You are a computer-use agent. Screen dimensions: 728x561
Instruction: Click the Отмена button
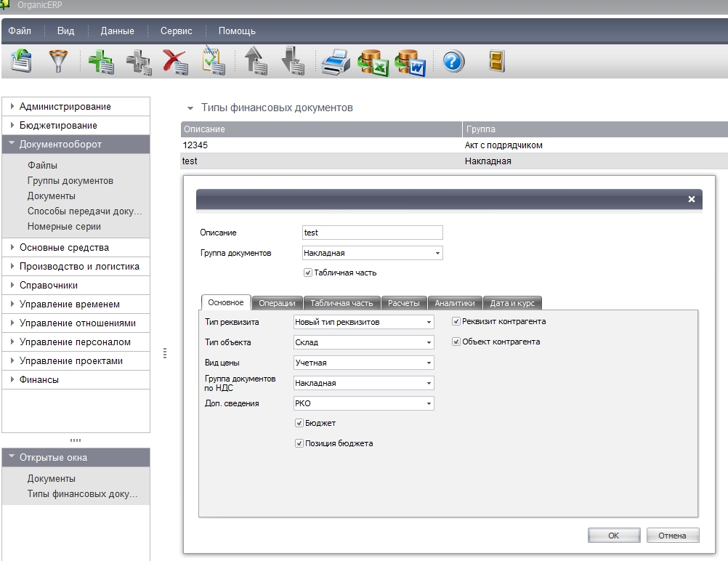pyautogui.click(x=672, y=536)
